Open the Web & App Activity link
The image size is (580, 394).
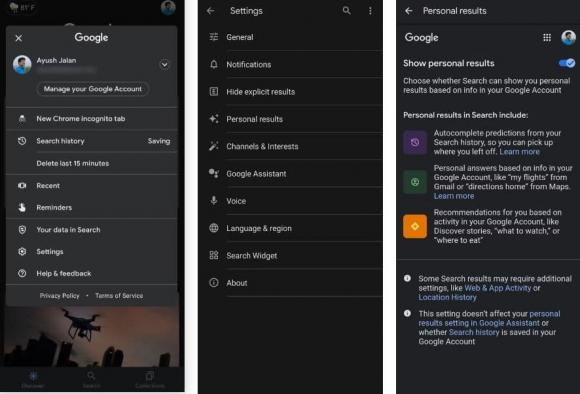(x=498, y=288)
